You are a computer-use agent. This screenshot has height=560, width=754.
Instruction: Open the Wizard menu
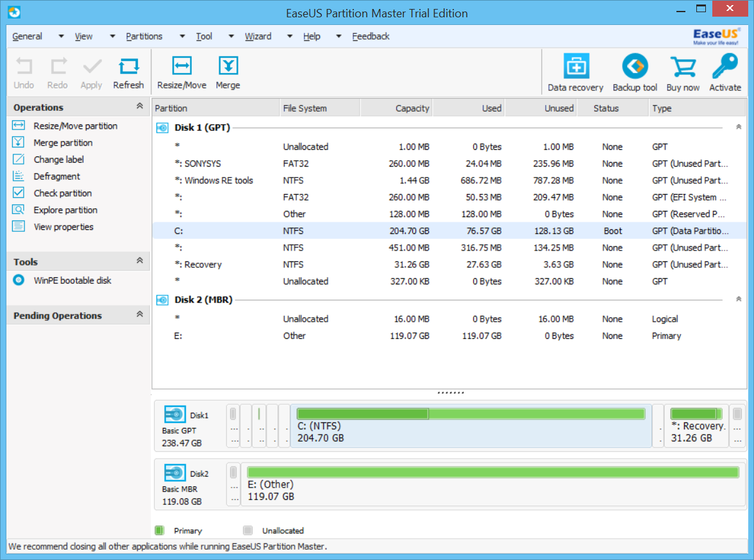coord(258,36)
